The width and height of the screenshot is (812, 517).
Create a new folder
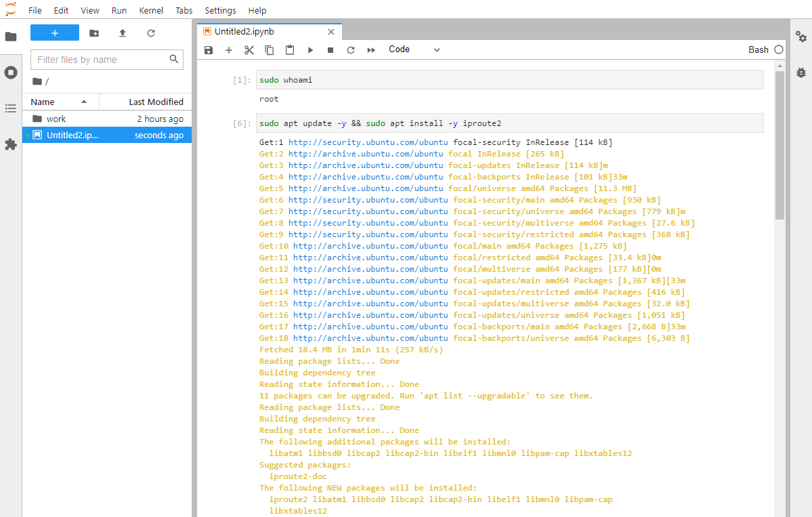pos(94,33)
